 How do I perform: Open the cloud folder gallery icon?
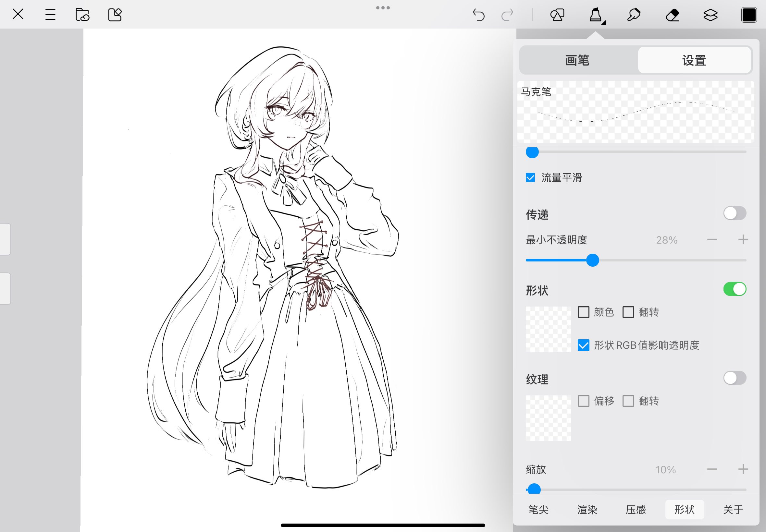click(x=82, y=15)
